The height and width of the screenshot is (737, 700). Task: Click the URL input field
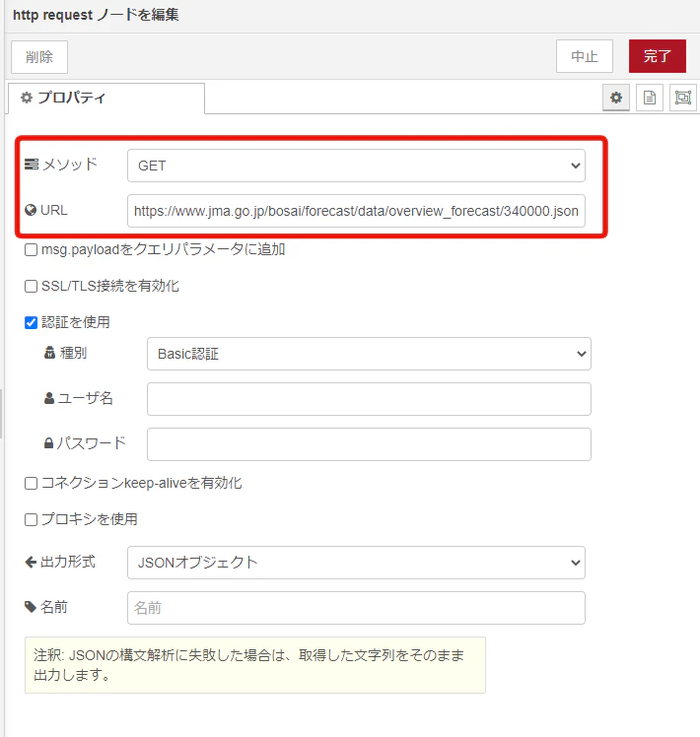tap(356, 211)
